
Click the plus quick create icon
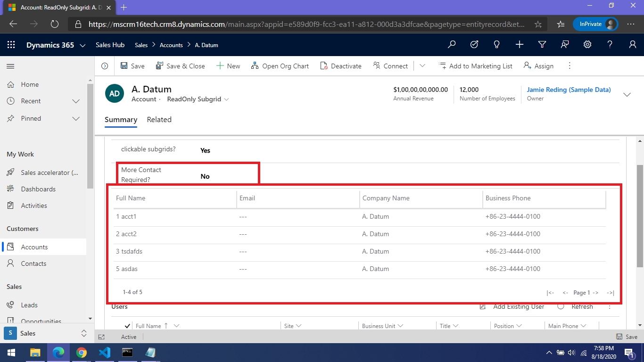[520, 45]
